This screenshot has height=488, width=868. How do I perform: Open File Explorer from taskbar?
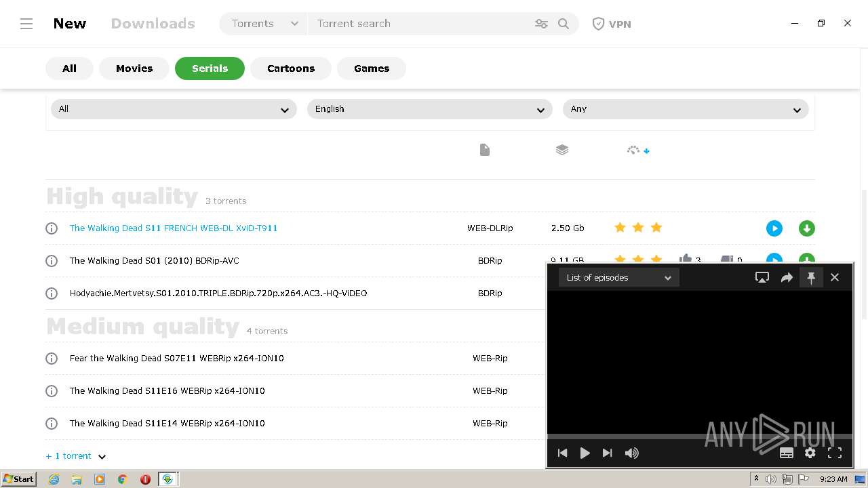(x=77, y=479)
